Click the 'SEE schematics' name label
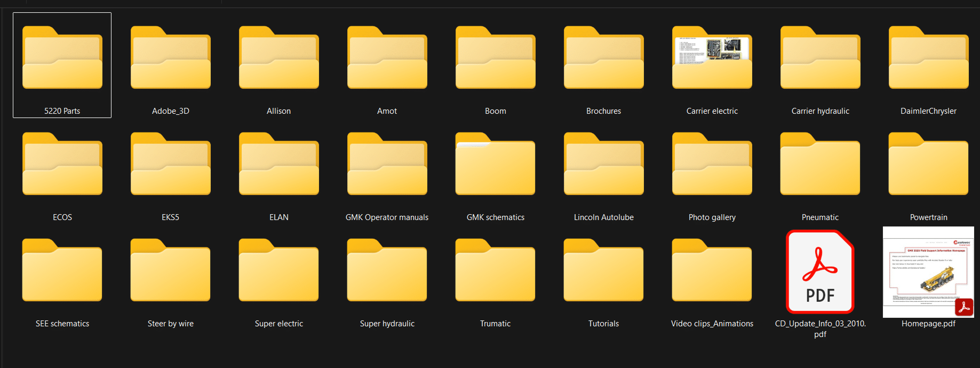The height and width of the screenshot is (368, 980). pyautogui.click(x=62, y=324)
